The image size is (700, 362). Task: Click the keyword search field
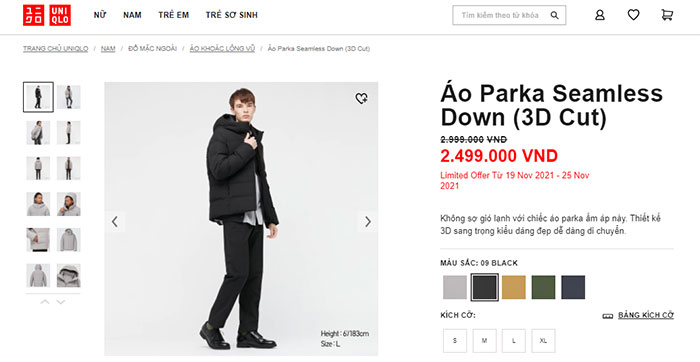click(x=501, y=15)
